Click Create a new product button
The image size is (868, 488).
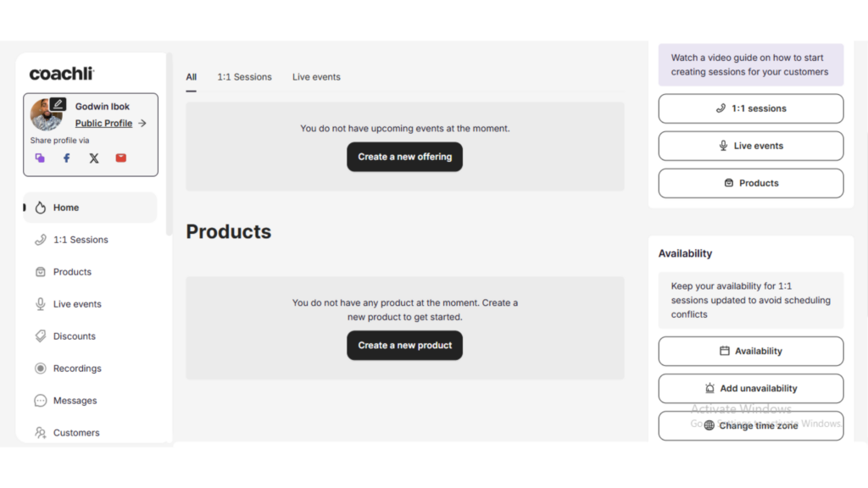pyautogui.click(x=404, y=346)
